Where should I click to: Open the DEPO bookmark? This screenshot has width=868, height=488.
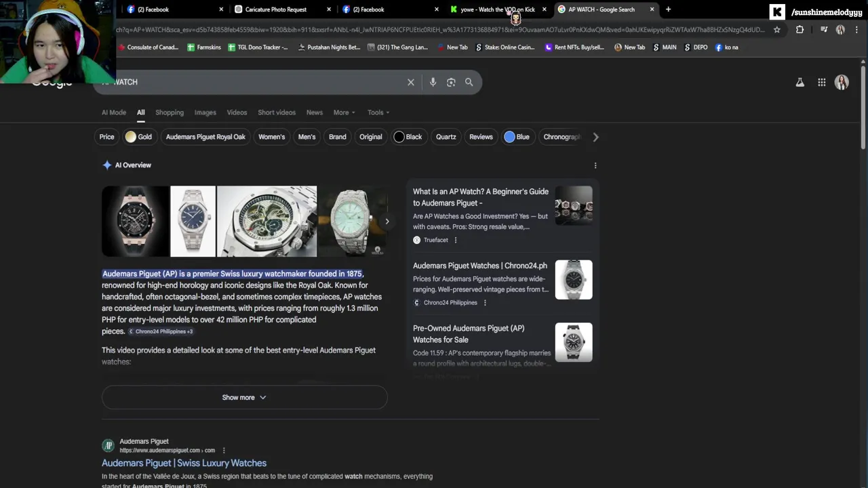tap(696, 47)
